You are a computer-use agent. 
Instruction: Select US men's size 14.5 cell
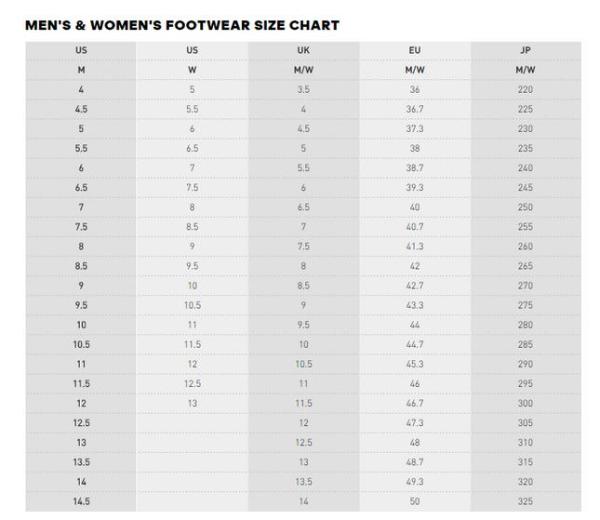point(81,501)
